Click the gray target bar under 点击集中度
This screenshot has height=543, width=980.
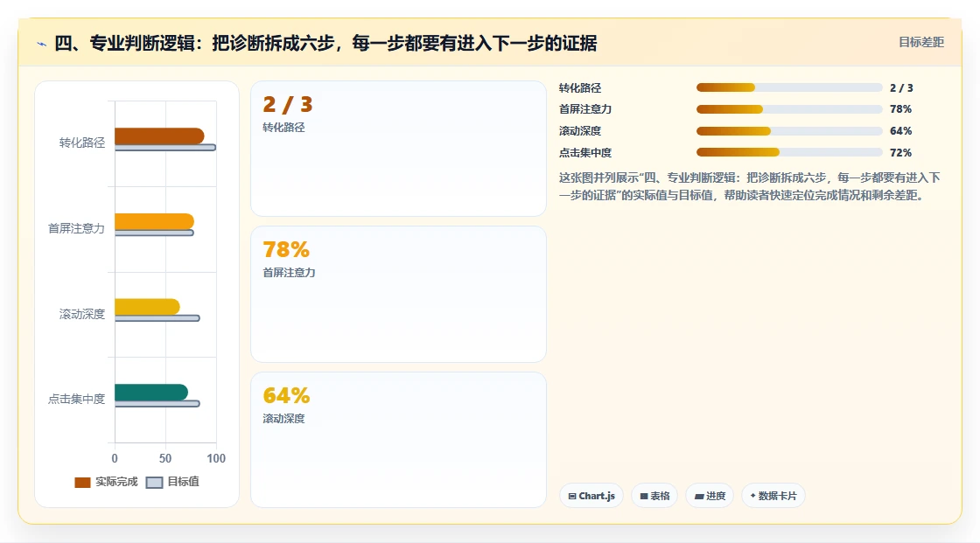pyautogui.click(x=157, y=404)
